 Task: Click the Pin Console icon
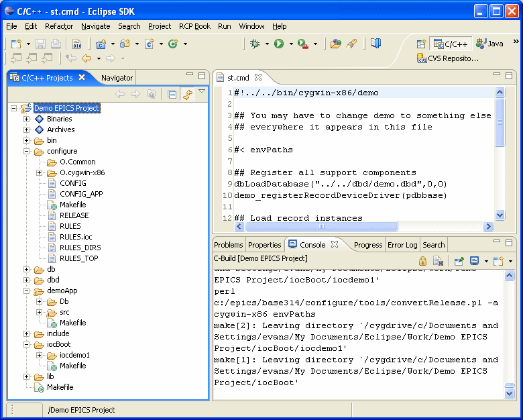[x=459, y=261]
